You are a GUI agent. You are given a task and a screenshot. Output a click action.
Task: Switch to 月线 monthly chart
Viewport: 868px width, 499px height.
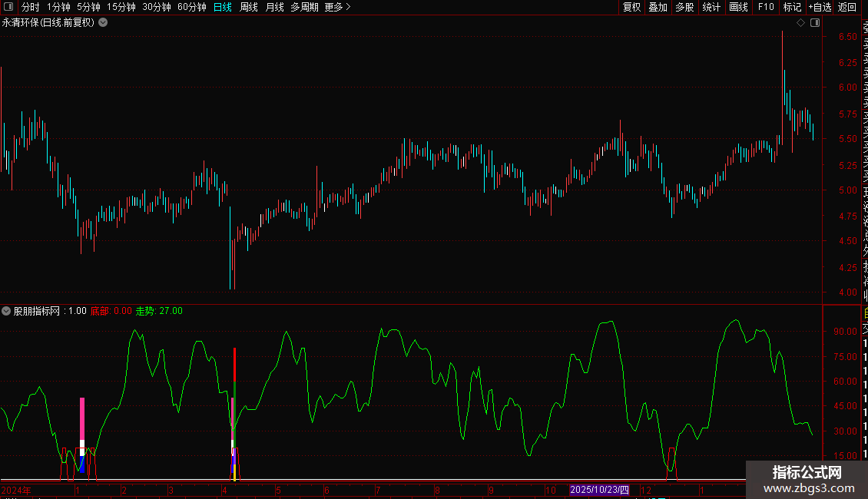tap(274, 7)
